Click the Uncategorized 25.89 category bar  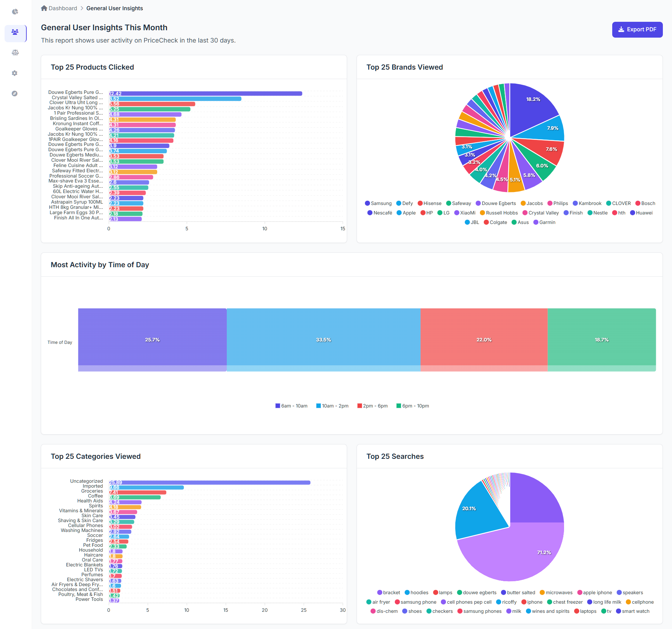coord(210,482)
